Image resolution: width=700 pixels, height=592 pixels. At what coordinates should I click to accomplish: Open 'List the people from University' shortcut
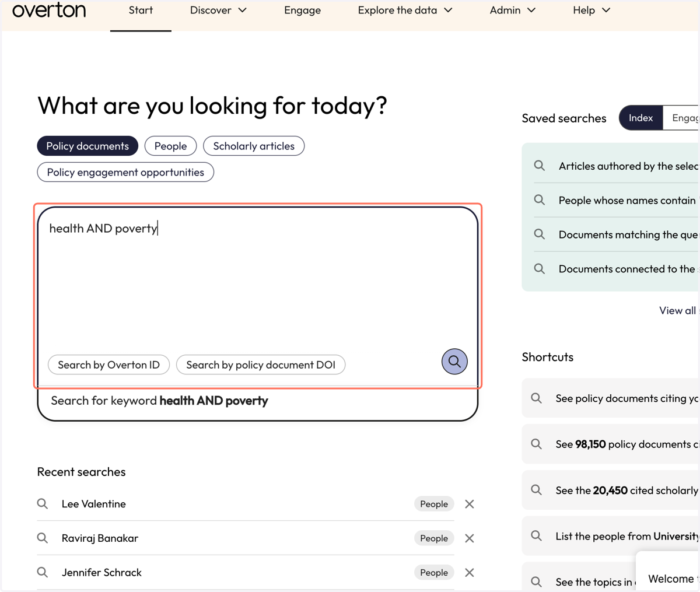tap(611, 536)
